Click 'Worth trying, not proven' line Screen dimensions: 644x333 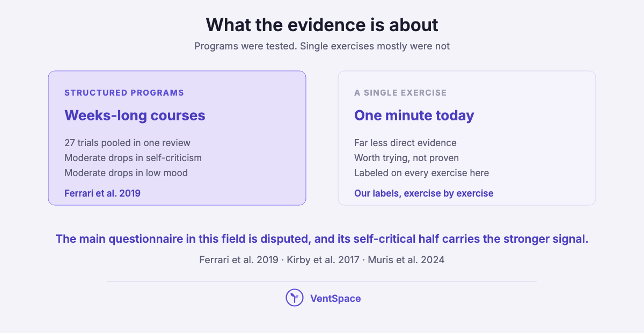pos(406,158)
